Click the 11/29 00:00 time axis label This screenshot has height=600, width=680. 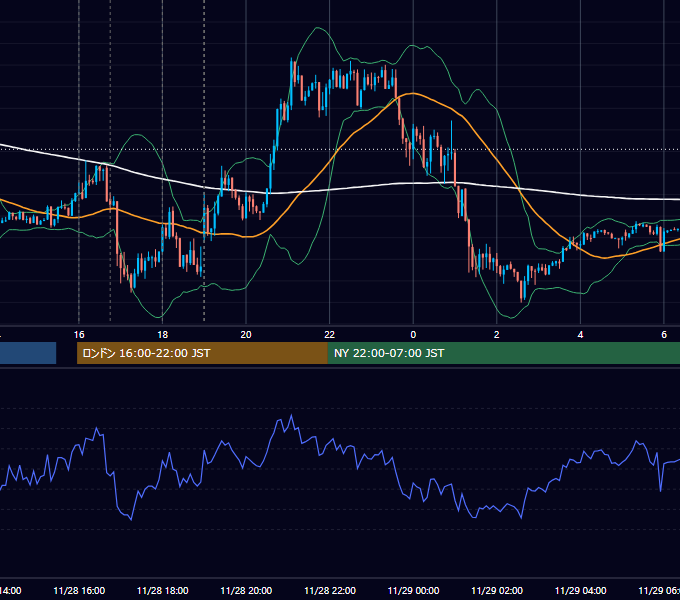coord(413,590)
